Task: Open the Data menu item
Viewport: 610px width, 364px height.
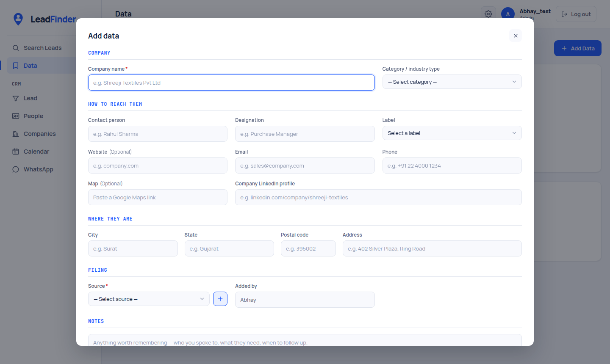Action: point(42,66)
